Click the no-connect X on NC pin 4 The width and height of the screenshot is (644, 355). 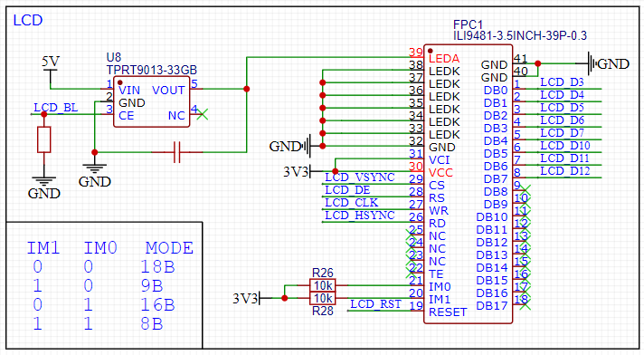202,114
